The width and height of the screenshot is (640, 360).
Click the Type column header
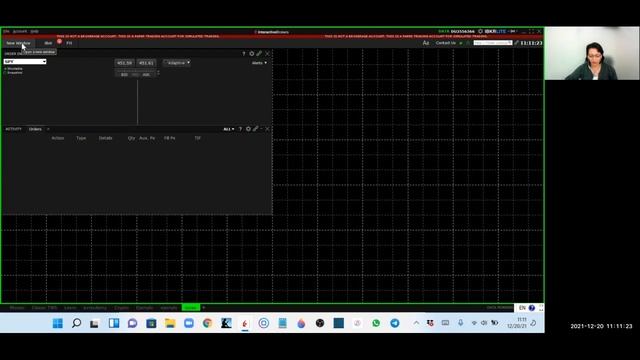coord(81,138)
